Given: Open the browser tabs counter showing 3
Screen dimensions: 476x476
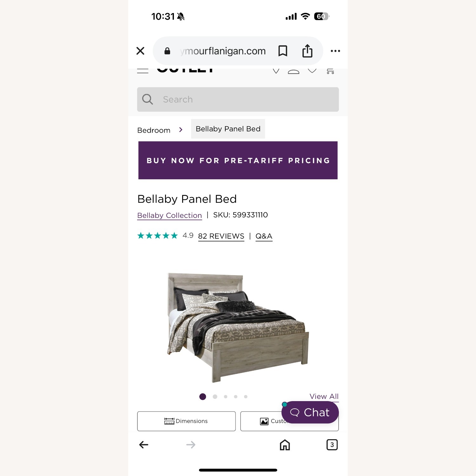Looking at the screenshot, I should click(x=332, y=445).
